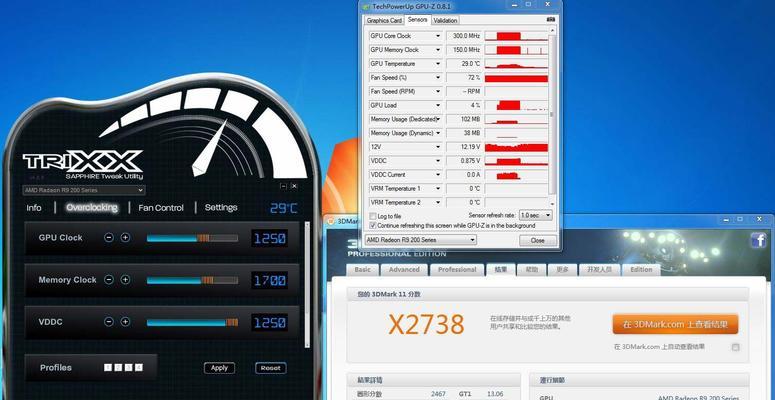This screenshot has width=775, height=400.
Task: Switch to GPU-Z Validation tab
Action: tap(445, 20)
